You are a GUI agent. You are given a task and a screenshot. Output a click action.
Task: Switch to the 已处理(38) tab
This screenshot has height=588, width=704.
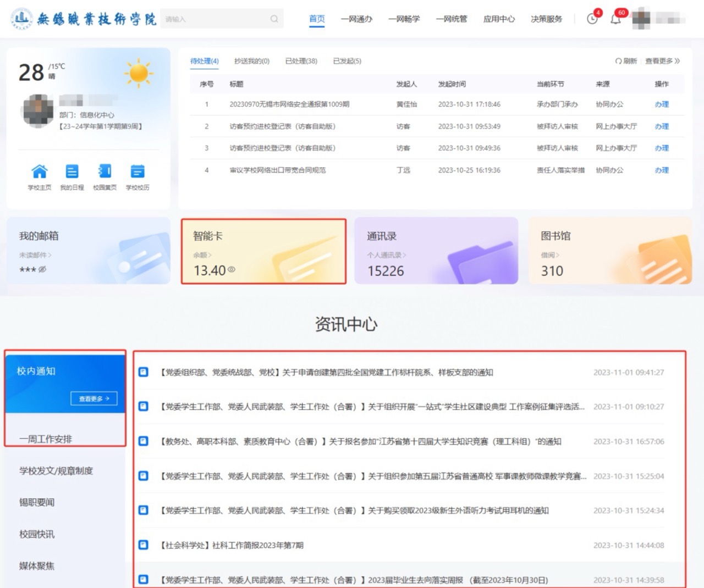point(301,61)
